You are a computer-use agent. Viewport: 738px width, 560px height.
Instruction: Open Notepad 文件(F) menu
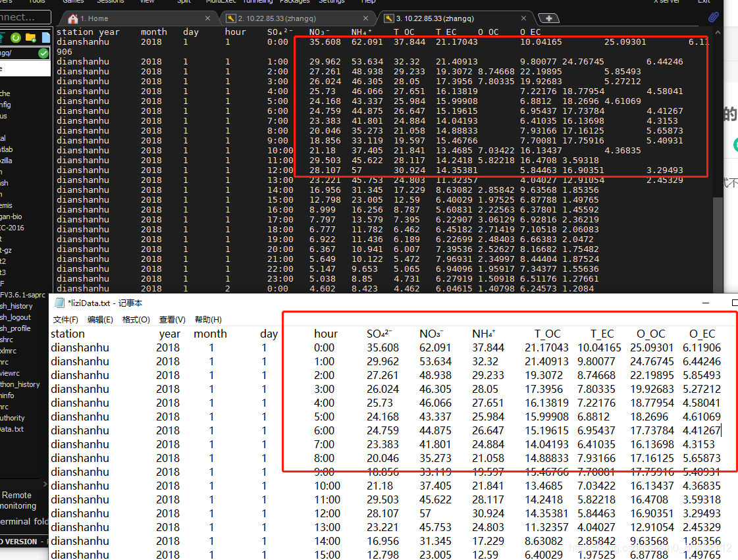tap(65, 320)
